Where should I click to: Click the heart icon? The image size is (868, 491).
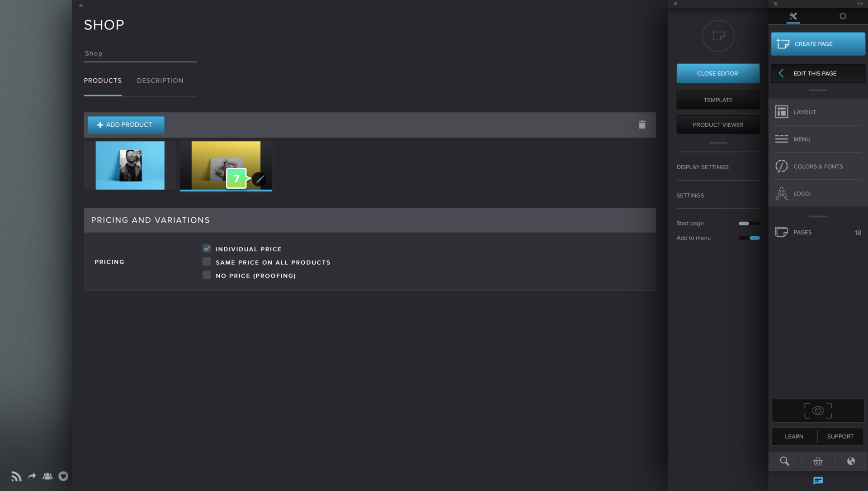click(x=63, y=476)
